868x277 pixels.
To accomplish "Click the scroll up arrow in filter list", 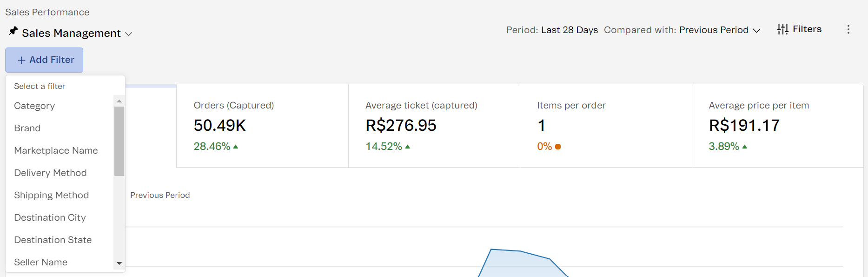I will (x=119, y=101).
